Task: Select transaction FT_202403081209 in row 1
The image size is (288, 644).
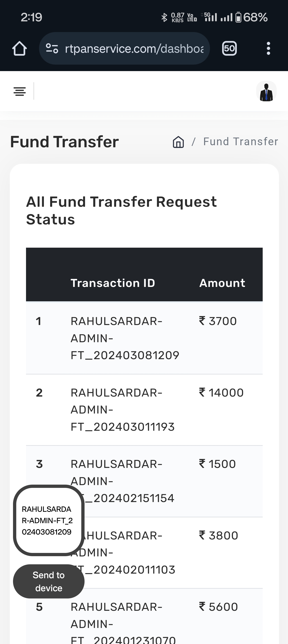Action: pos(125,338)
